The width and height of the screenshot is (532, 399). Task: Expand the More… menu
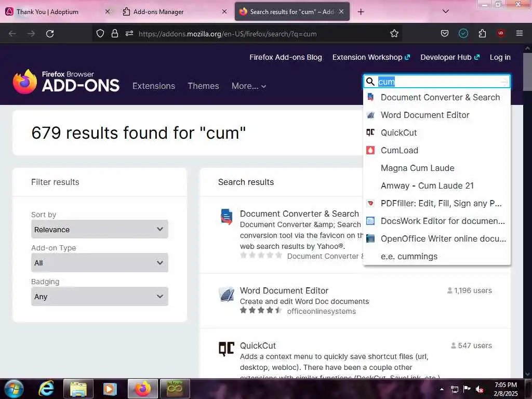coord(249,86)
